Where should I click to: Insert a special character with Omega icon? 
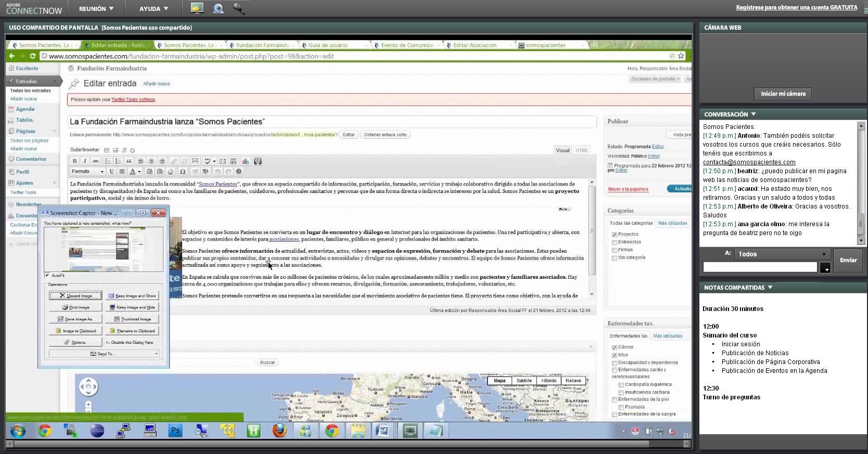click(182, 171)
